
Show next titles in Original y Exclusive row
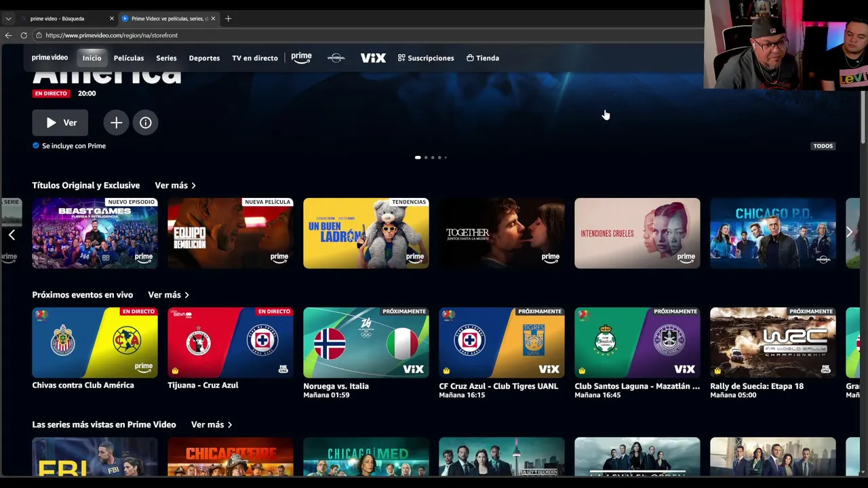click(x=849, y=232)
